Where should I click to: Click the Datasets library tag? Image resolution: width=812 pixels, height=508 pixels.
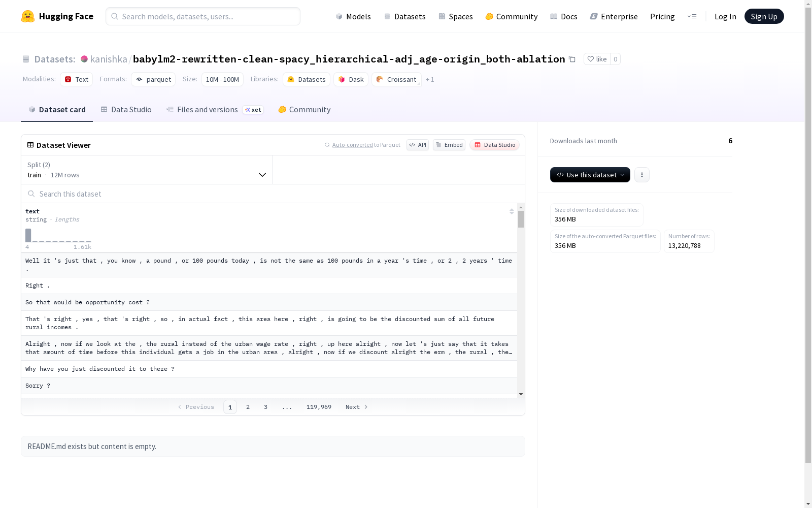point(307,79)
